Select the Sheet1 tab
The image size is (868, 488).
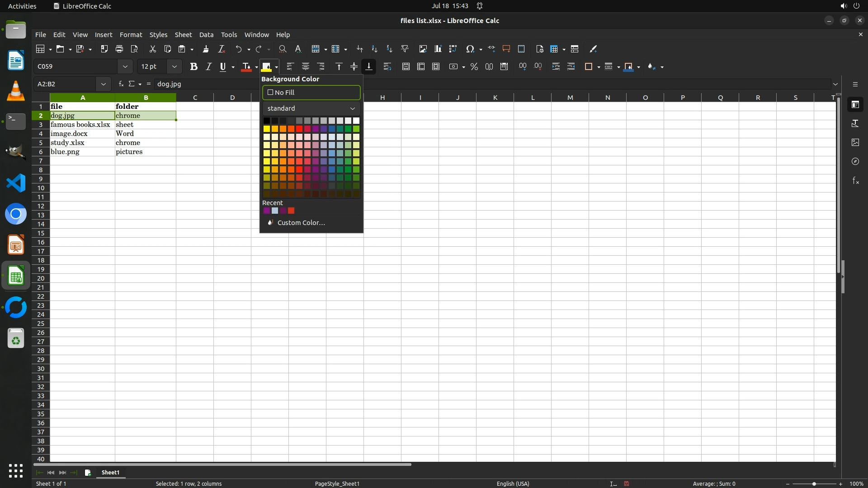(110, 472)
